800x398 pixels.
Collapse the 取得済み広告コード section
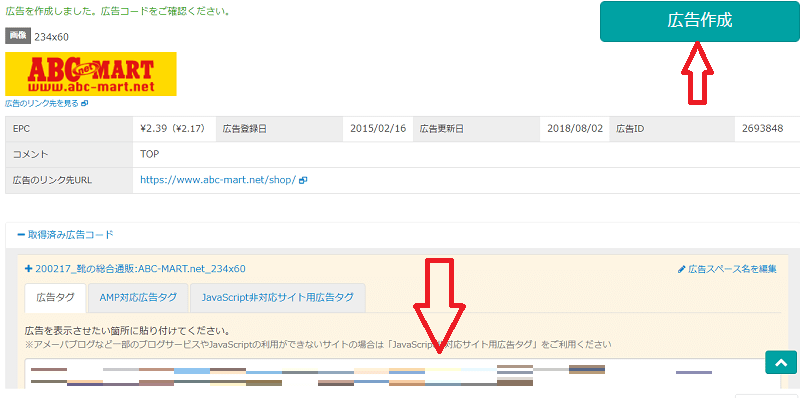65,235
